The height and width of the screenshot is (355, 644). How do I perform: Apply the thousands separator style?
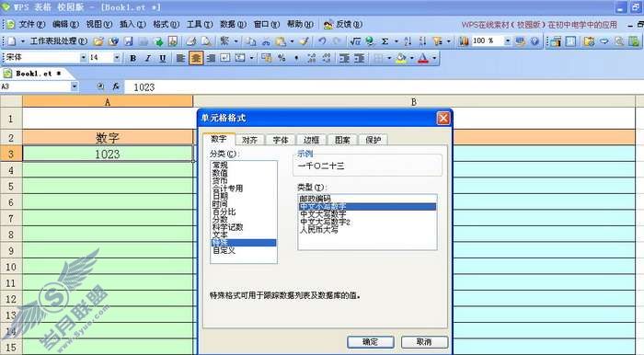(x=296, y=58)
